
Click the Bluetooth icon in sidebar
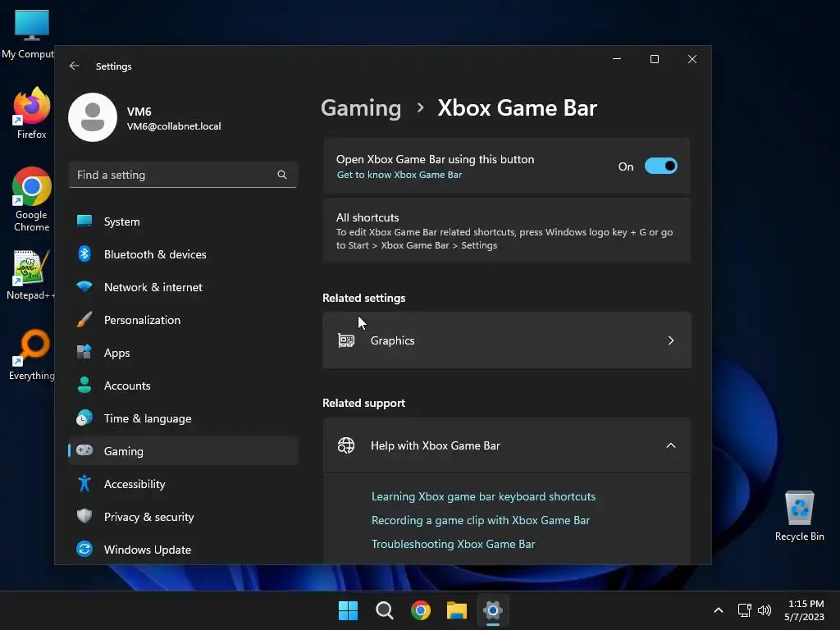pyautogui.click(x=84, y=254)
